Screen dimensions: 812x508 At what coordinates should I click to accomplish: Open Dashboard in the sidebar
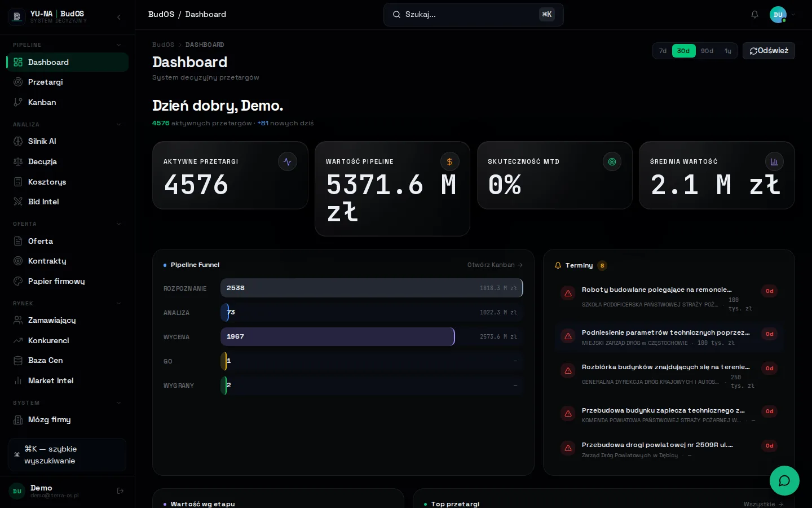coord(68,62)
